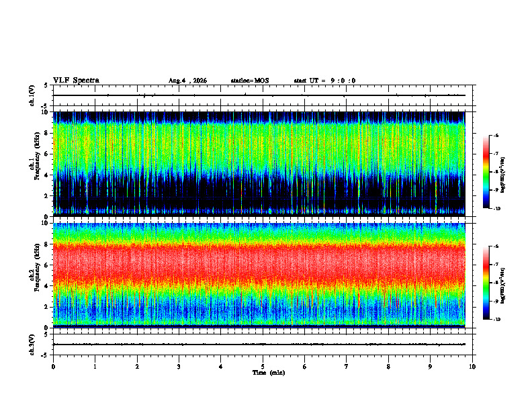Screen dimensions: 532x411
Task: Click the "-8" tick on ch.1 colorbar
Action: pos(496,172)
